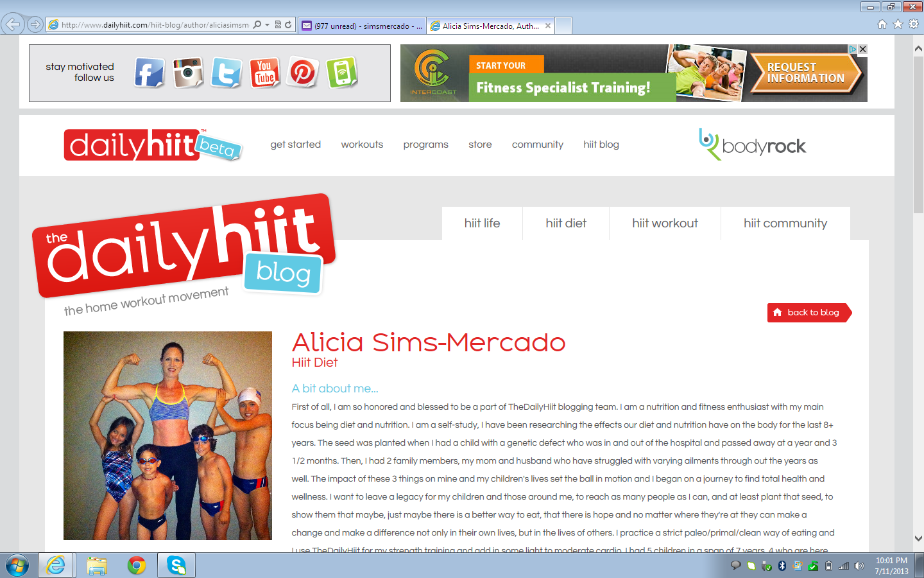Click the vertical scrollbar thumb
The width and height of the screenshot is (924, 578).
pyautogui.click(x=918, y=134)
